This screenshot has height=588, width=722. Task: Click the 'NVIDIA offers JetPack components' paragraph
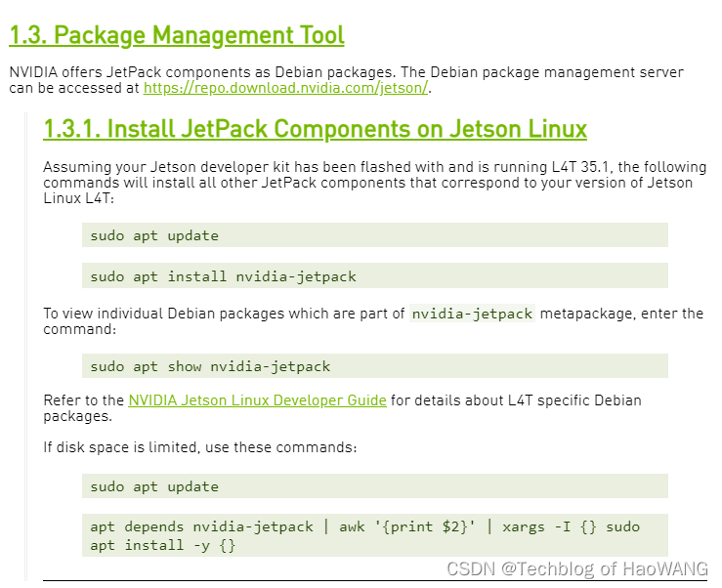coord(346,80)
